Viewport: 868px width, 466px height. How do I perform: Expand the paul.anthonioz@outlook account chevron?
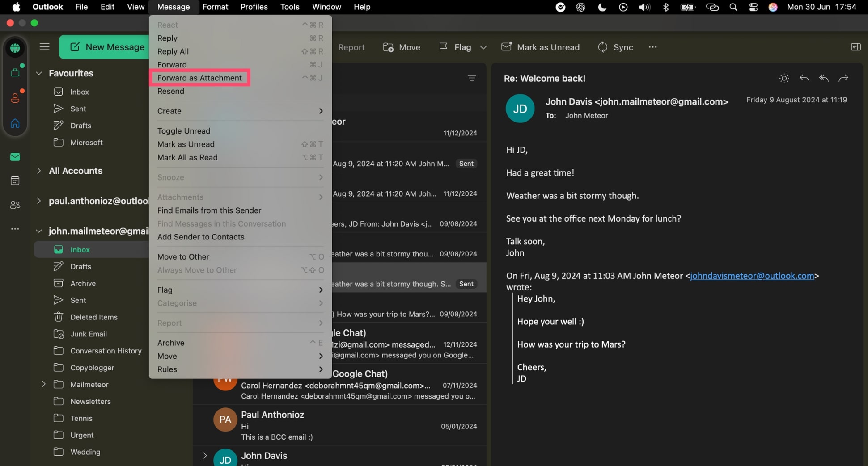click(x=39, y=201)
